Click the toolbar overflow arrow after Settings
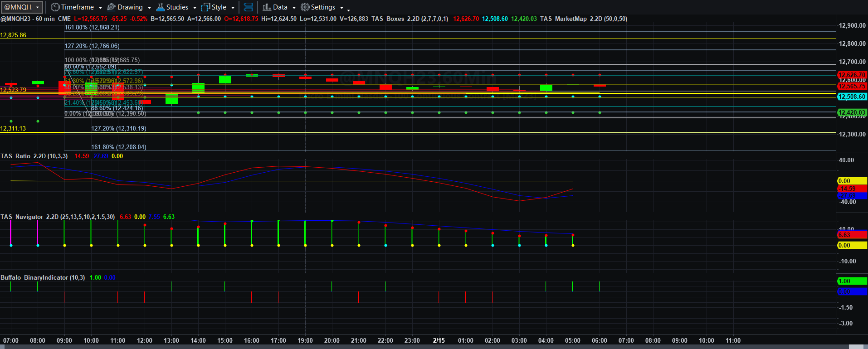The image size is (868, 349). pos(348,9)
